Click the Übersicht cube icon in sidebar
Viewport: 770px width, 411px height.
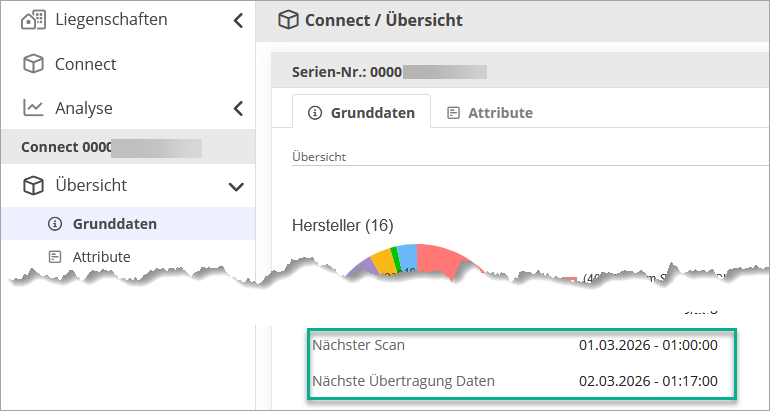(x=33, y=186)
